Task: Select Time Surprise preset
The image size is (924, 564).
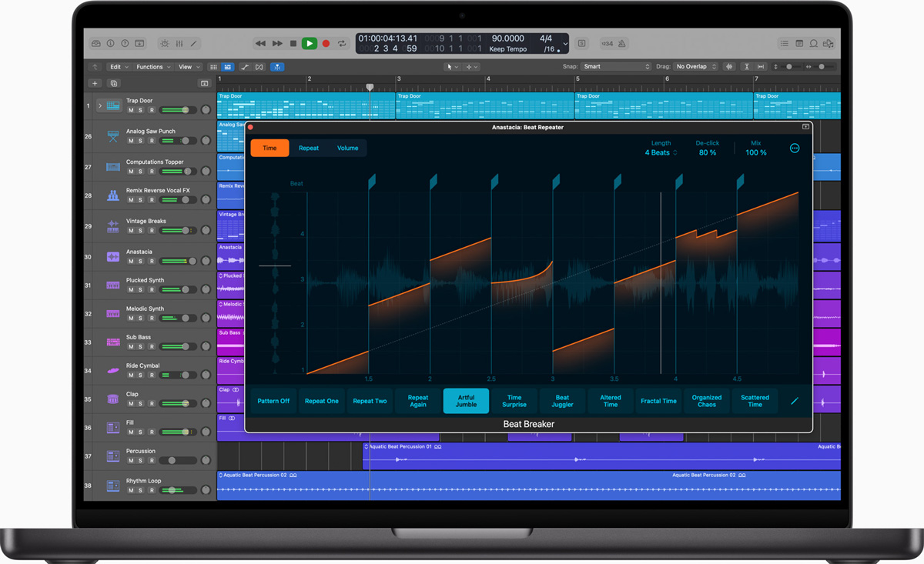Action: (514, 401)
